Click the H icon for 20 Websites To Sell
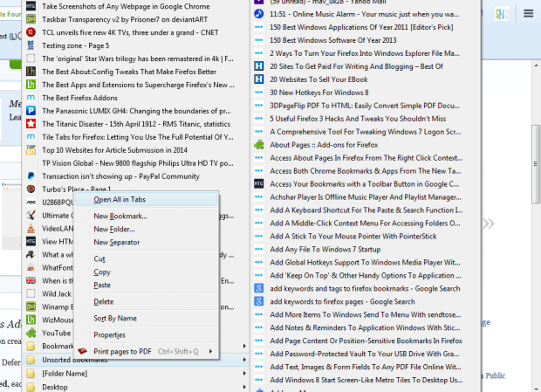 click(x=259, y=79)
